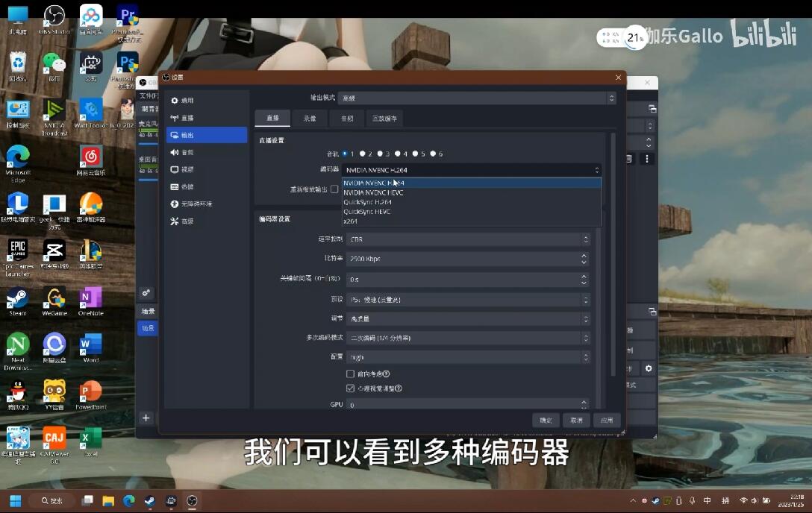Choose QuickSync H.264 from the encoder list
This screenshot has width=812, height=513.
pos(471,202)
